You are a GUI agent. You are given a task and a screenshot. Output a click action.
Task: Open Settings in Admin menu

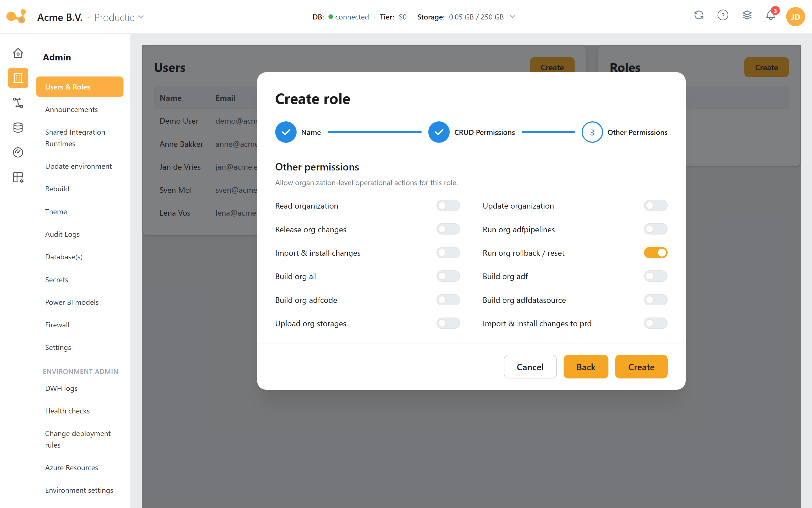pyautogui.click(x=80, y=347)
